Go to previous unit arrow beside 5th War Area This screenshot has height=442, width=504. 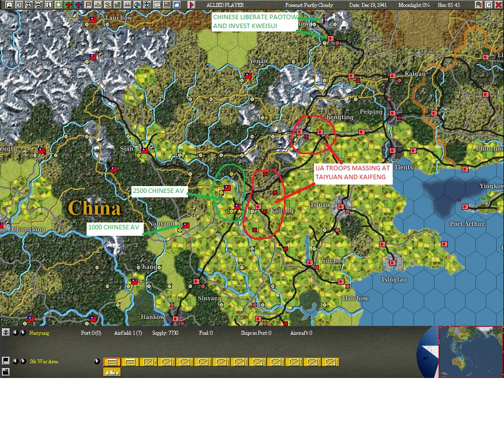tap(15, 361)
